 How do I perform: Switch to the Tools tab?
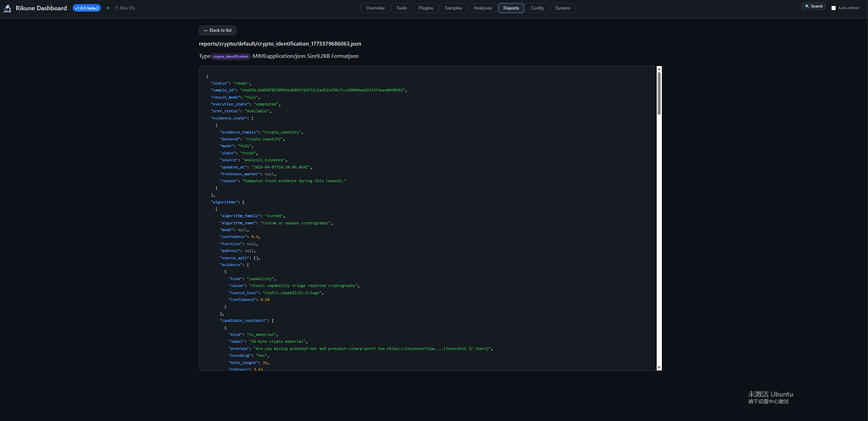(402, 8)
